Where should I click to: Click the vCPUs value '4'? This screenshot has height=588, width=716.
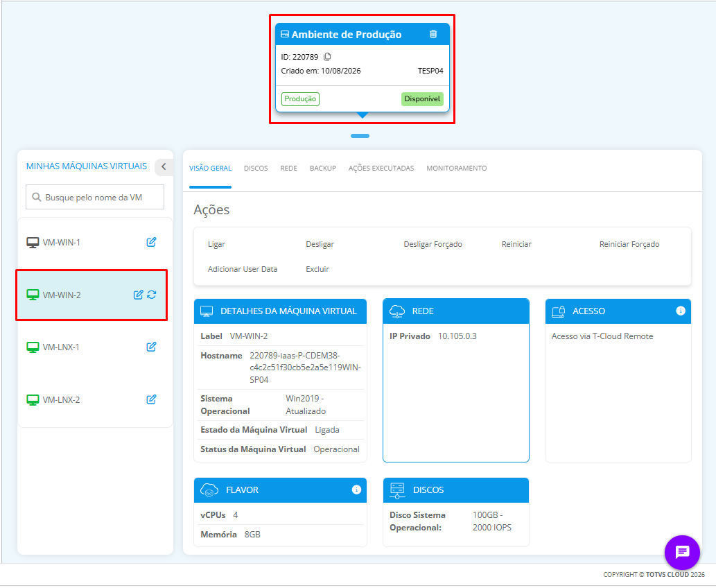[235, 515]
